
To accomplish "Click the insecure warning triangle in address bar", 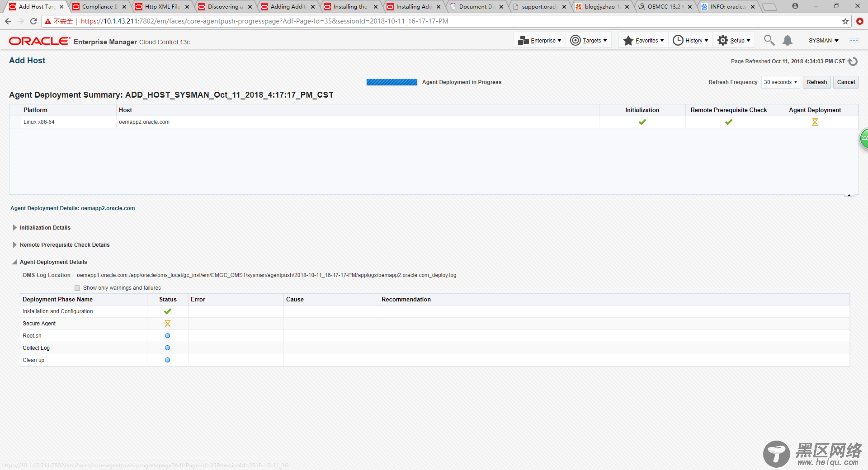I will point(48,21).
